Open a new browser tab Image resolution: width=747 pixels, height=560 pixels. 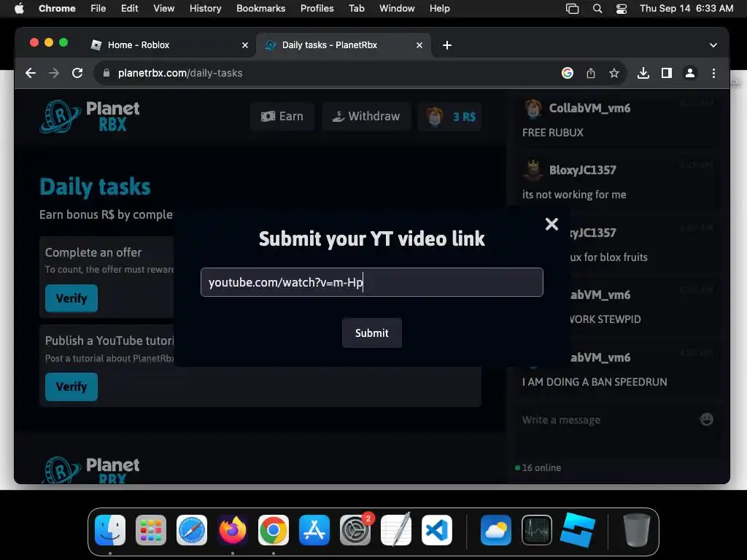point(447,44)
